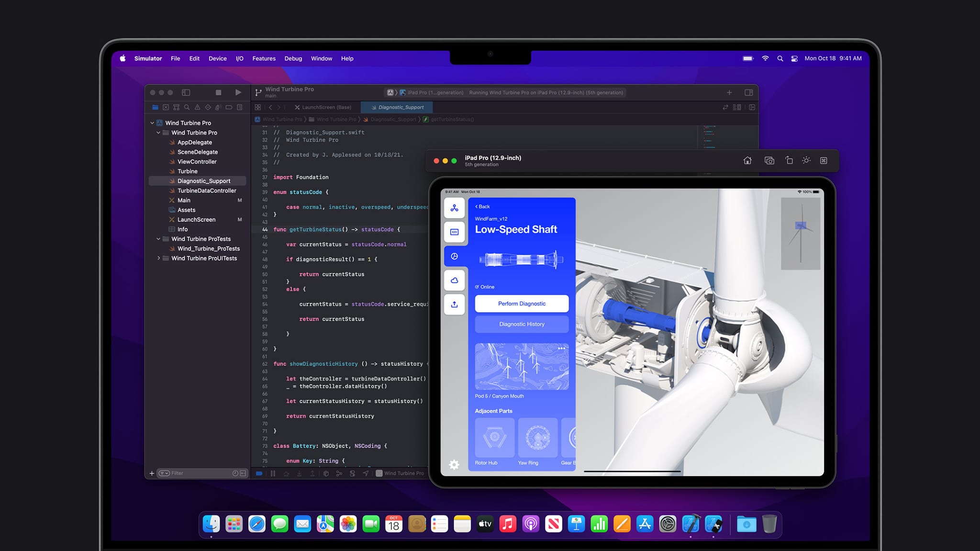
Task: Go to the simulated Home screen
Action: (747, 160)
